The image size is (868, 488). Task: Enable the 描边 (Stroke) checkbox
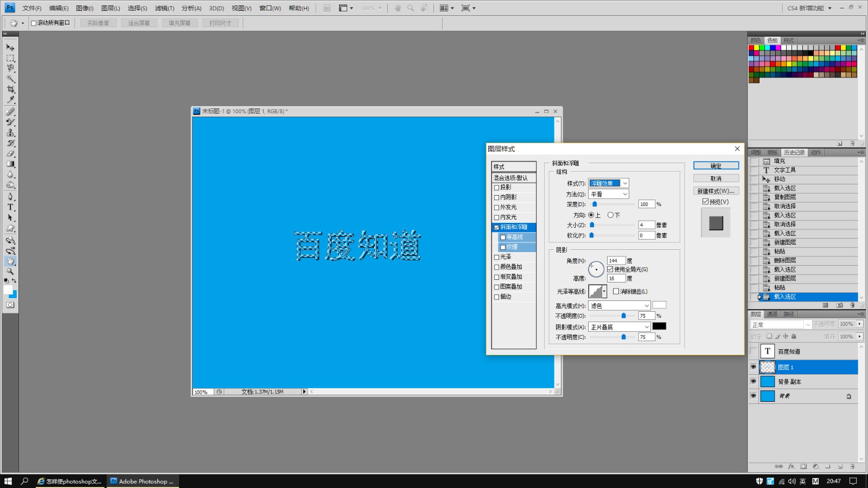(x=496, y=297)
